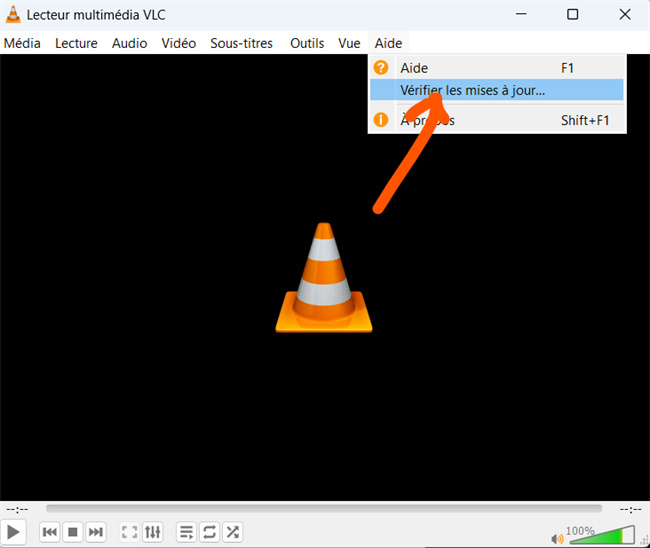Open À propos entry Shift+F1
Viewport: 650px width, 548px height.
click(x=497, y=120)
